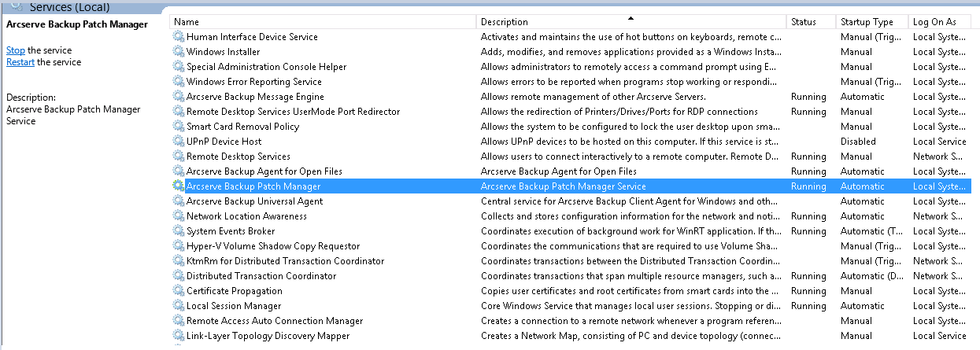Select the Windows Installer service name

pos(222,52)
